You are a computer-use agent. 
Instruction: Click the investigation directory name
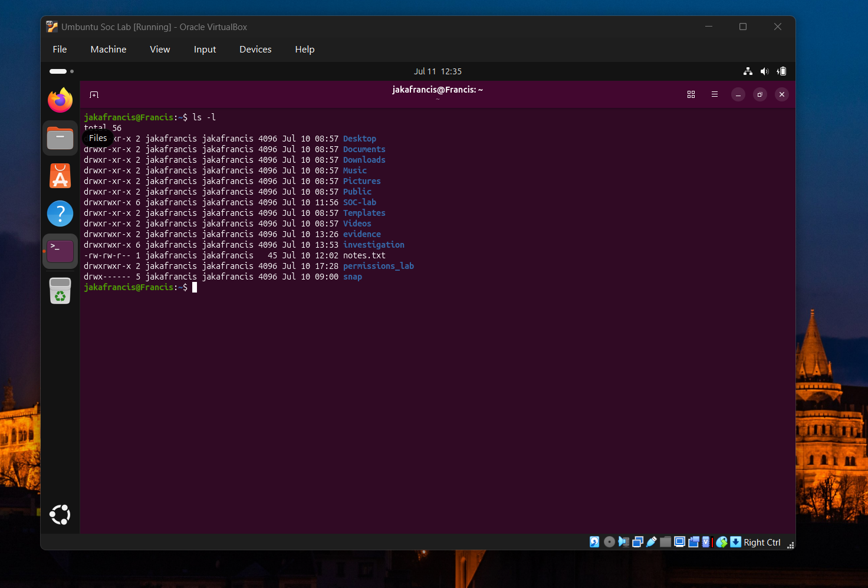[x=374, y=245]
